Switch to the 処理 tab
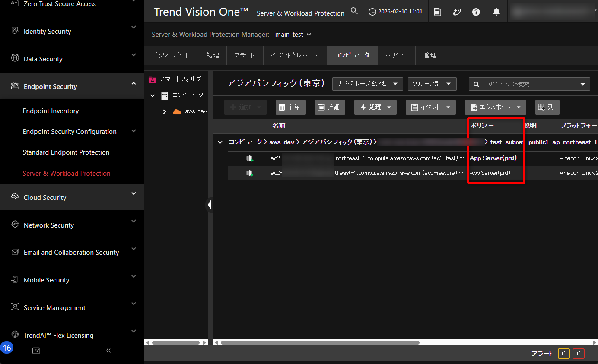 pyautogui.click(x=213, y=55)
